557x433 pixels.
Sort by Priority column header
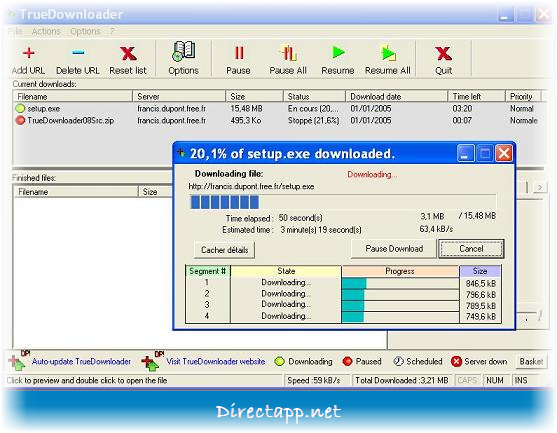523,97
